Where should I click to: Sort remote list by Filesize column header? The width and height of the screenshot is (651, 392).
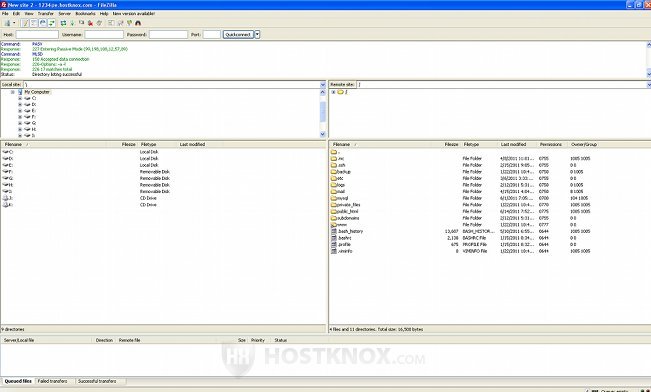click(451, 145)
